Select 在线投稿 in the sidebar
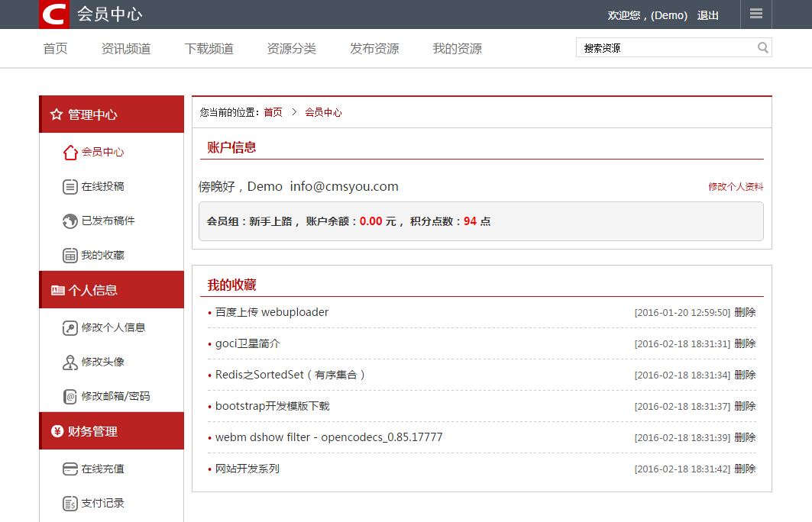Screen dimensions: 812x522 tap(102, 186)
